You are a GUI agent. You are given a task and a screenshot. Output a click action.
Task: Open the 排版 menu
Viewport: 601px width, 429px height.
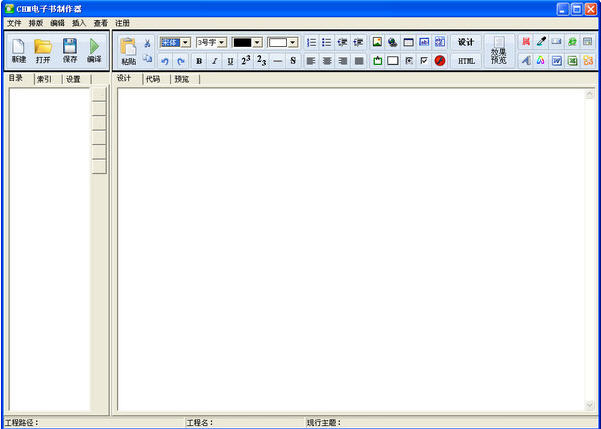click(x=36, y=23)
